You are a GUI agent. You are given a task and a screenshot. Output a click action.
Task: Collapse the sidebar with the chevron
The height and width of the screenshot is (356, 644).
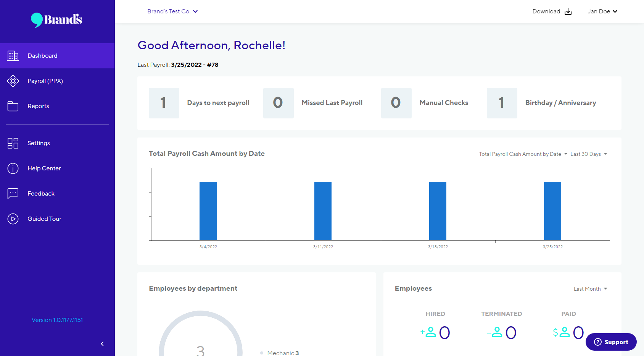click(x=102, y=344)
